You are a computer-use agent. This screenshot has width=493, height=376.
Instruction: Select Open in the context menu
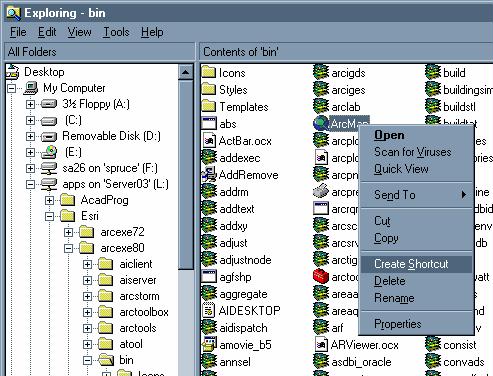click(x=416, y=135)
